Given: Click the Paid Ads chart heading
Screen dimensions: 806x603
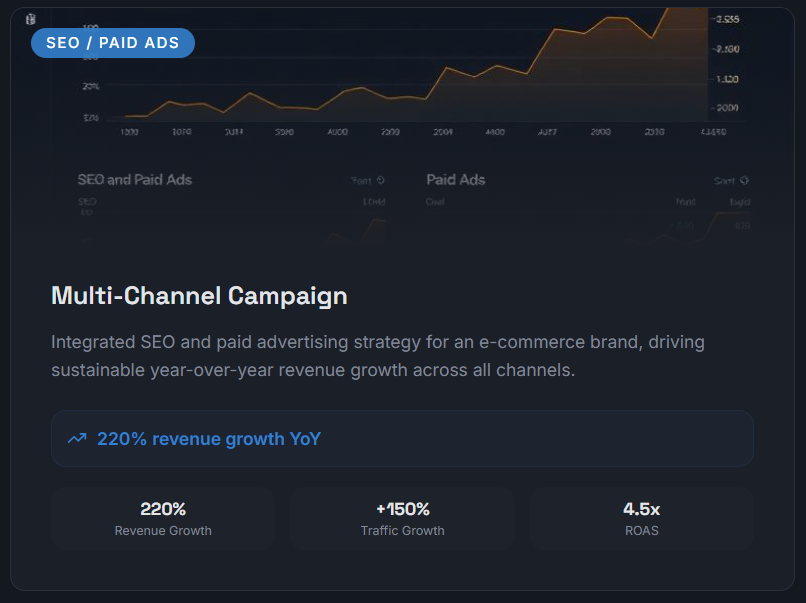Looking at the screenshot, I should 456,180.
